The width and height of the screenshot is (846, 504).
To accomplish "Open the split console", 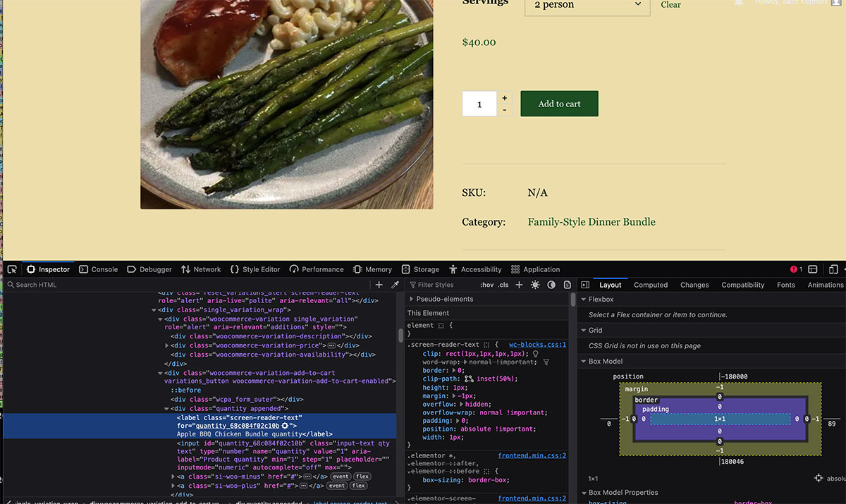I will [812, 269].
